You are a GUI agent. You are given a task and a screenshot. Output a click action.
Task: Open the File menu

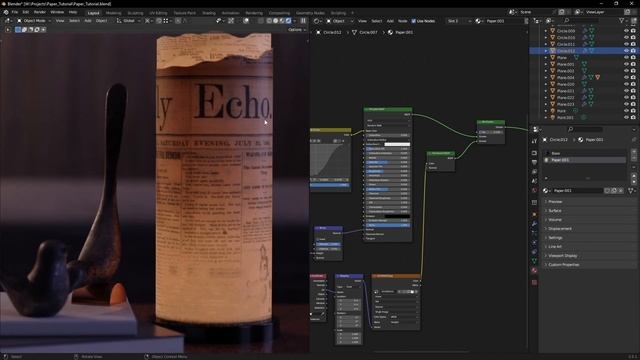pos(15,12)
